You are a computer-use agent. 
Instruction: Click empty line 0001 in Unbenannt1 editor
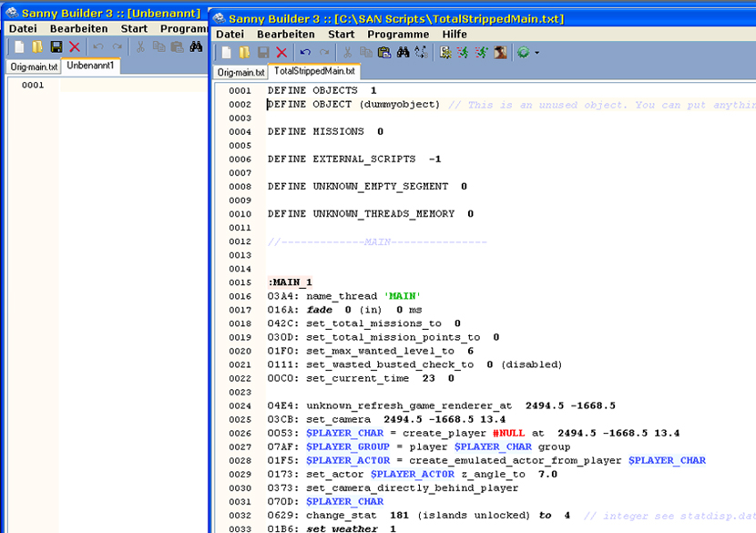pyautogui.click(x=128, y=86)
